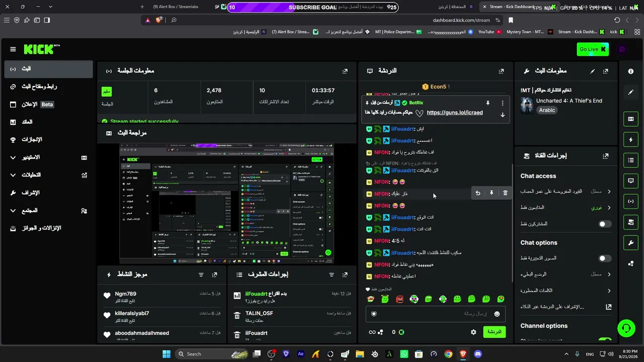644x362 pixels.
Task: Toggle the emotes-only chat switch
Action: coord(605,258)
